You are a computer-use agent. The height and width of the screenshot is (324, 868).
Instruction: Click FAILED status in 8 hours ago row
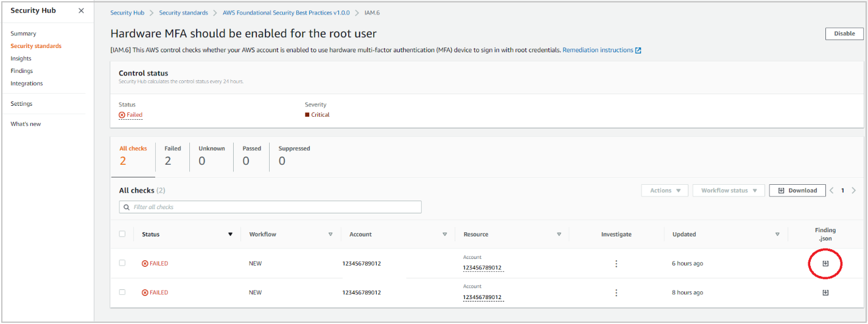155,292
